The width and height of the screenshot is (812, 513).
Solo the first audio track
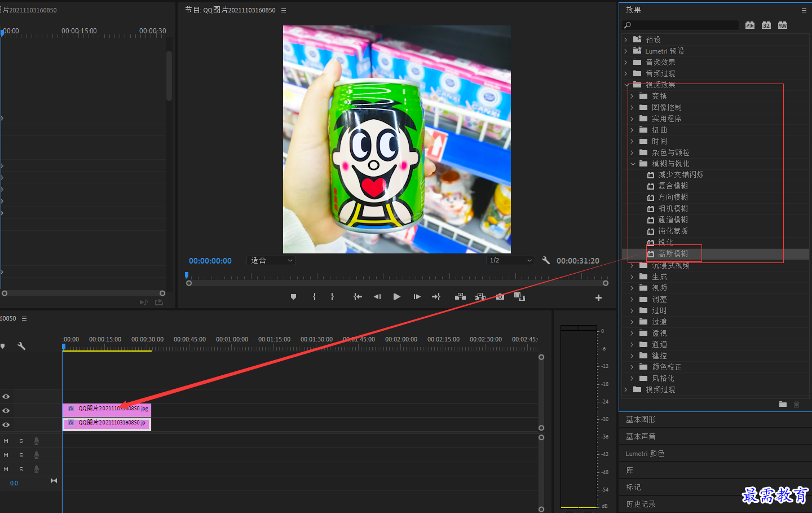tap(21, 441)
